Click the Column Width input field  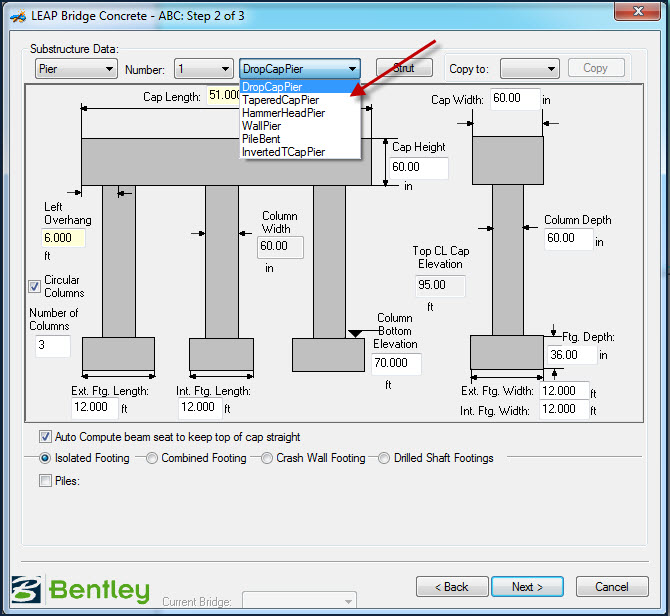pos(280,247)
